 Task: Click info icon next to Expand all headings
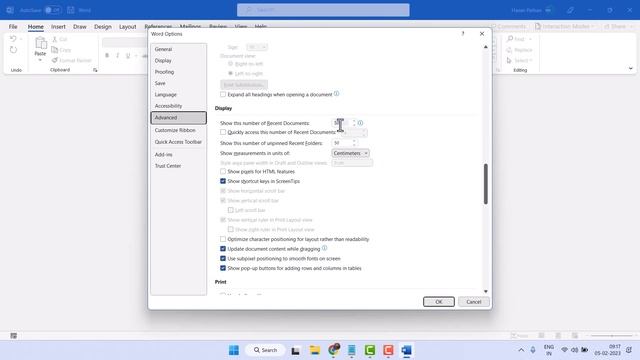click(336, 94)
